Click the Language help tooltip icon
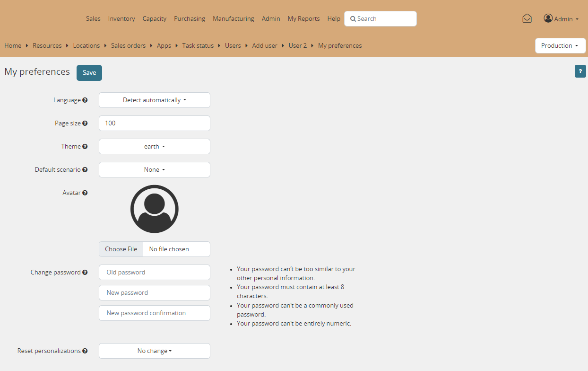Image resolution: width=588 pixels, height=371 pixels. point(85,100)
